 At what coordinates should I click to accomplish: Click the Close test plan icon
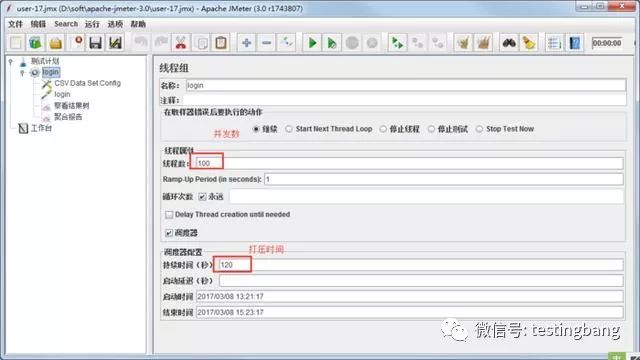pyautogui.click(x=77, y=43)
